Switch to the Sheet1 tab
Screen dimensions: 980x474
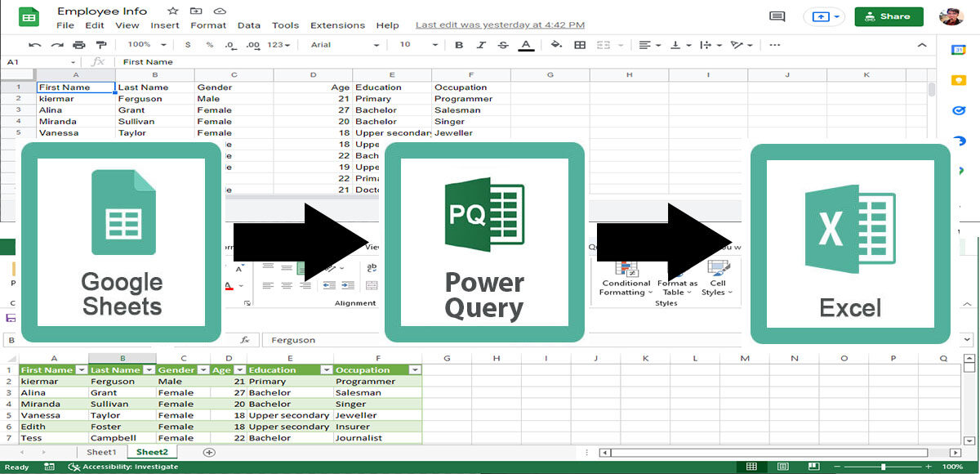pyautogui.click(x=101, y=452)
